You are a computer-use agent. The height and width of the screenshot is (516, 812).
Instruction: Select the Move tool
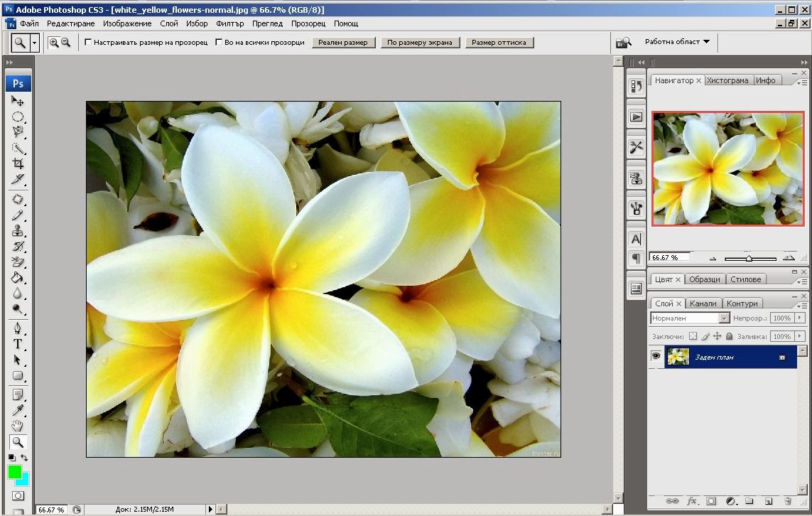tap(18, 100)
